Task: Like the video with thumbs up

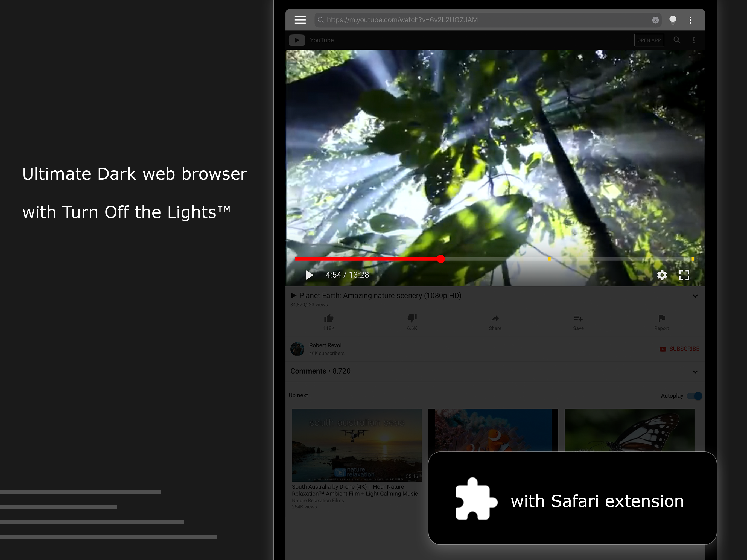Action: coord(329,318)
